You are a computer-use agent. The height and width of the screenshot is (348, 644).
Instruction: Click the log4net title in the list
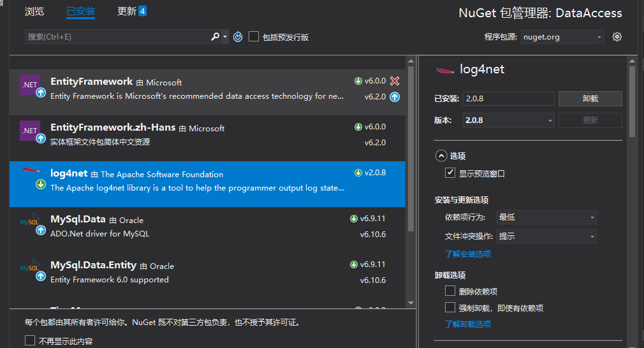[69, 173]
